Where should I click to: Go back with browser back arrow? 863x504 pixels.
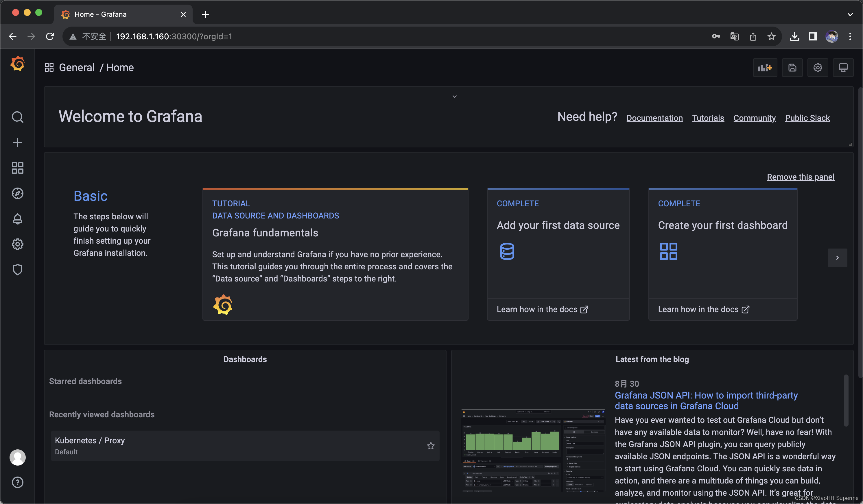pyautogui.click(x=13, y=36)
